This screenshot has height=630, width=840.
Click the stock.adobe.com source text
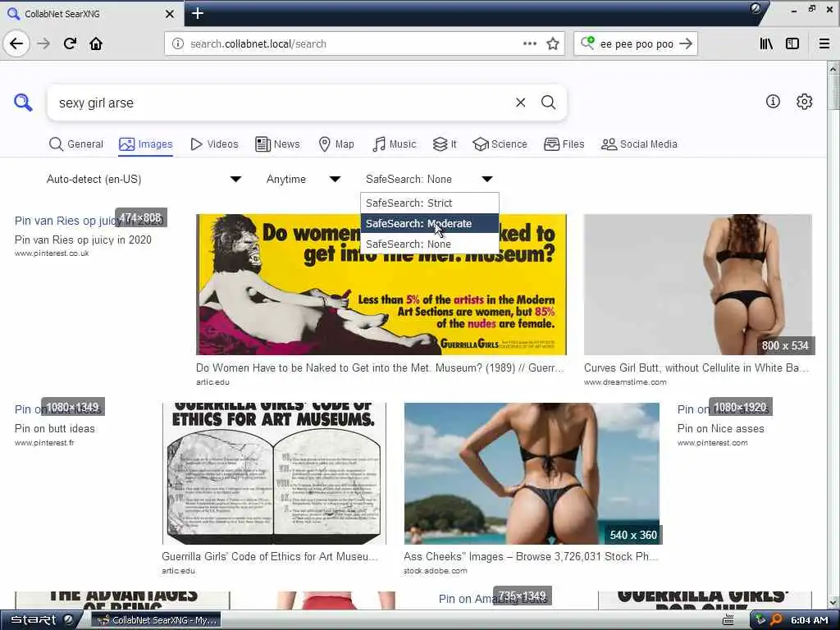coord(436,571)
